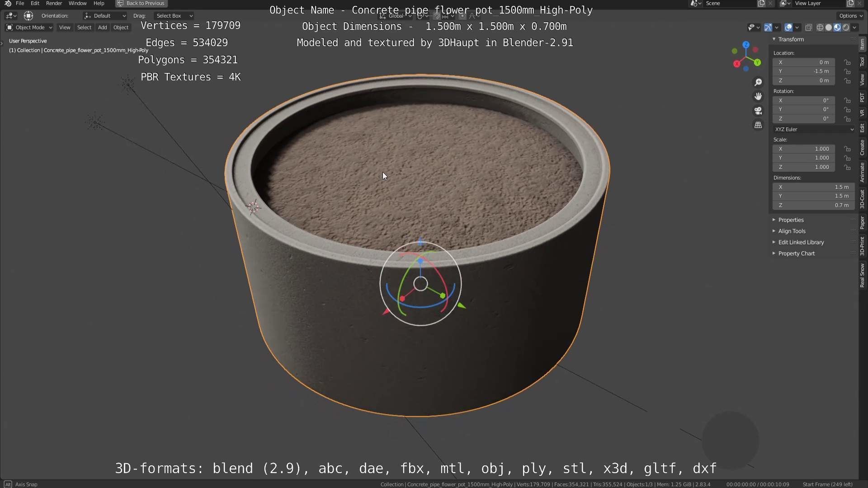Select material preview shading icon
The image size is (868, 488).
pyautogui.click(x=837, y=28)
